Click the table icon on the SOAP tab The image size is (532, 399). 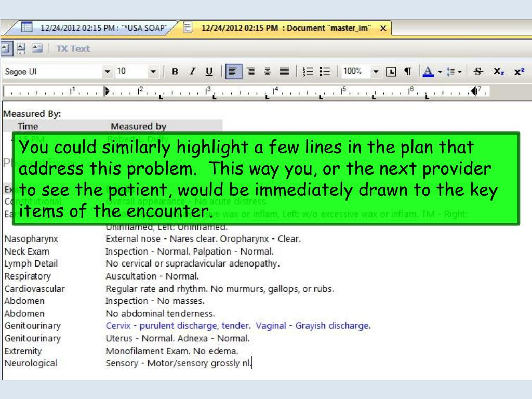click(x=26, y=27)
